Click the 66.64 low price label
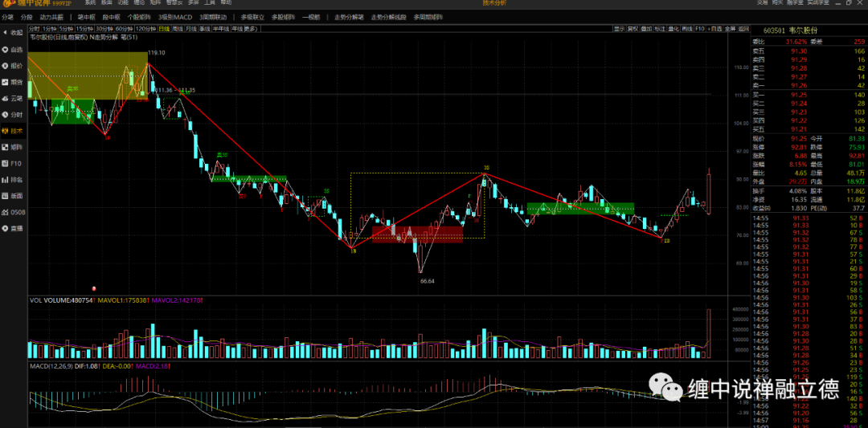This screenshot has height=428, width=868. 428,281
